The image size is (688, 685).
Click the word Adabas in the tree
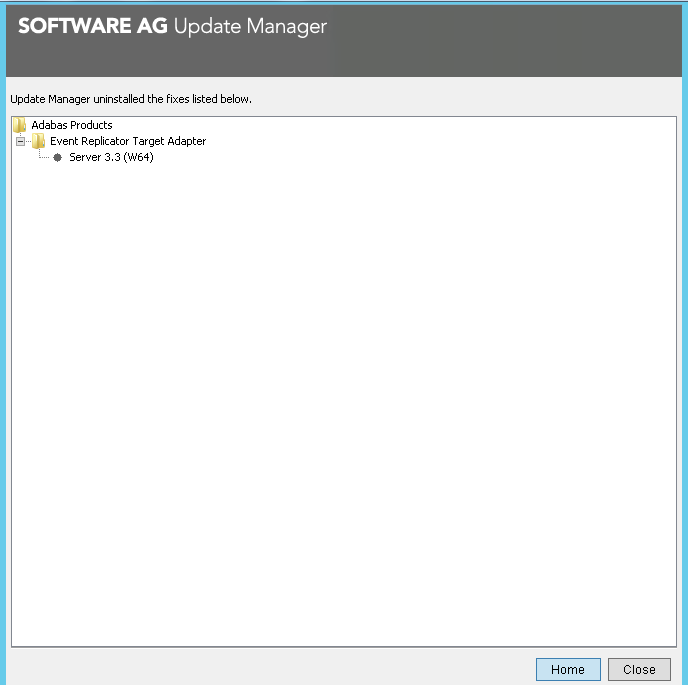[50, 125]
